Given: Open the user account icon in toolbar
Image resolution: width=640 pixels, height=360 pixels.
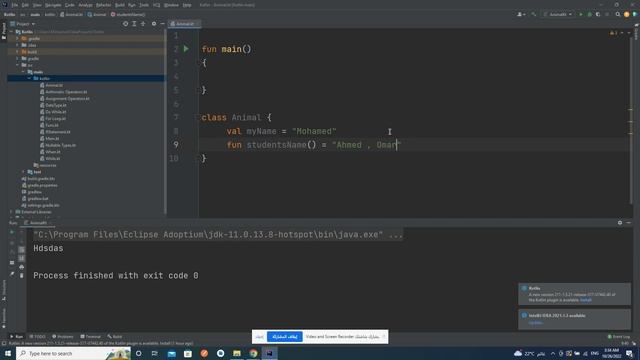Looking at the screenshot, I should coord(521,14).
